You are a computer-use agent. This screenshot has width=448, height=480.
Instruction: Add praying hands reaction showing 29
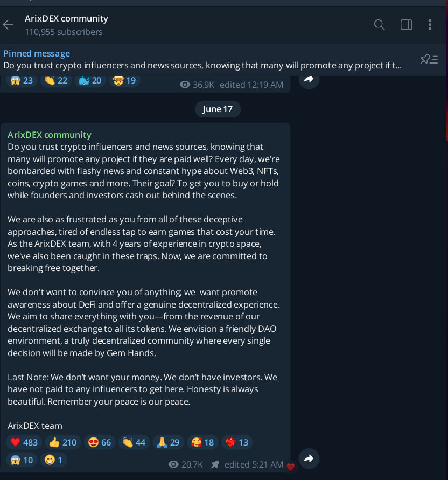pos(169,442)
